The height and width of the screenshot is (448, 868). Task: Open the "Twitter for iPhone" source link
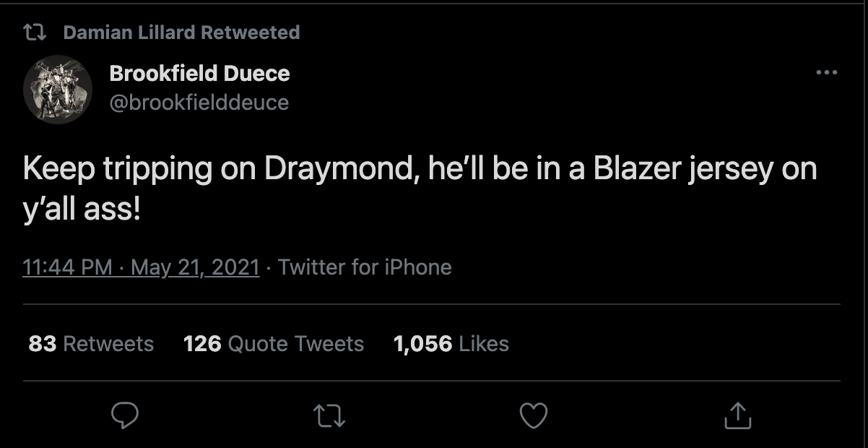tap(365, 267)
